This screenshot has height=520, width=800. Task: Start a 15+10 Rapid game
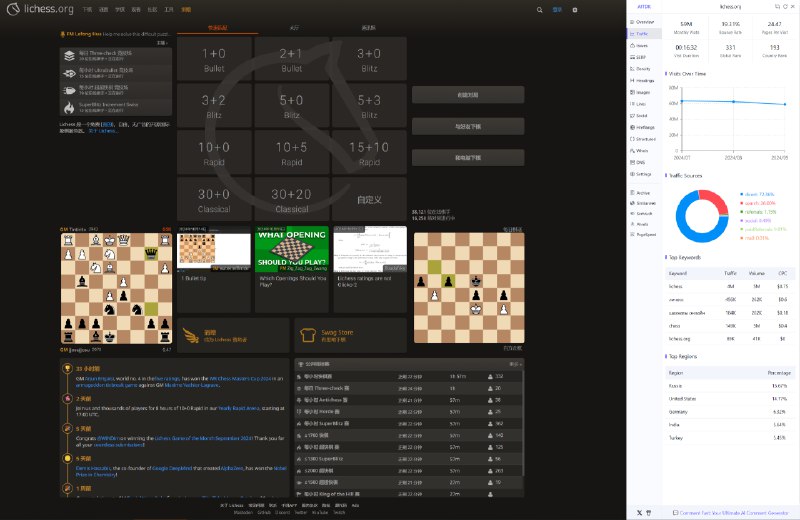pyautogui.click(x=369, y=153)
